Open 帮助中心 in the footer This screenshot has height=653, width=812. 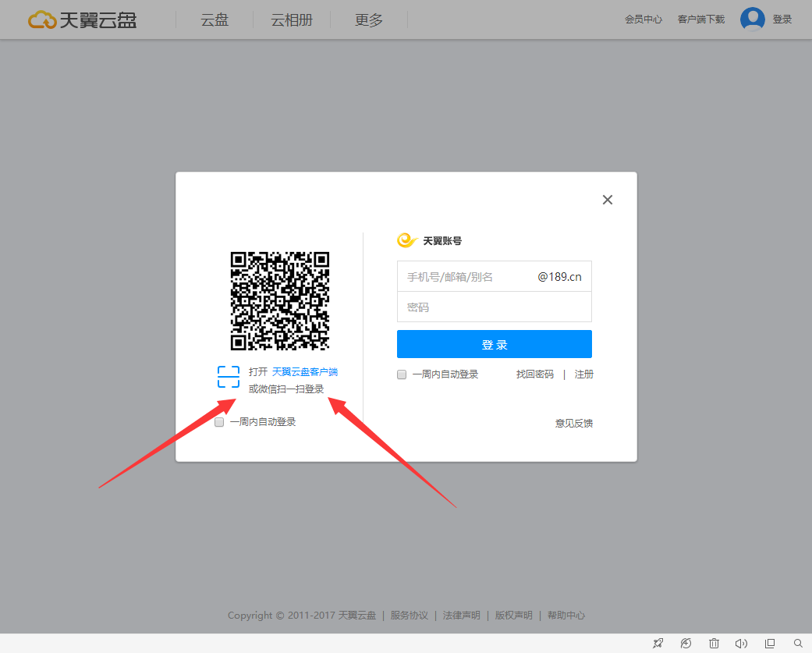[x=566, y=616]
